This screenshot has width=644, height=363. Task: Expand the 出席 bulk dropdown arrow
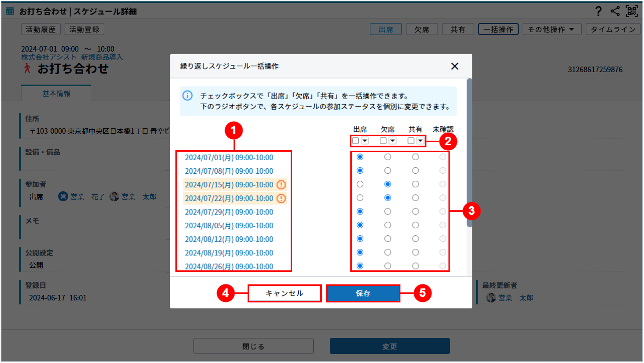coord(365,141)
